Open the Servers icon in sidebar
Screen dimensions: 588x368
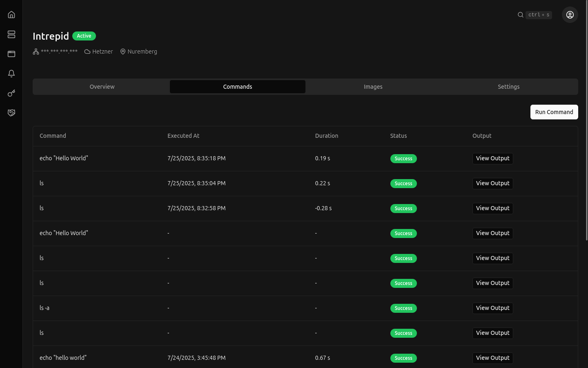11,34
